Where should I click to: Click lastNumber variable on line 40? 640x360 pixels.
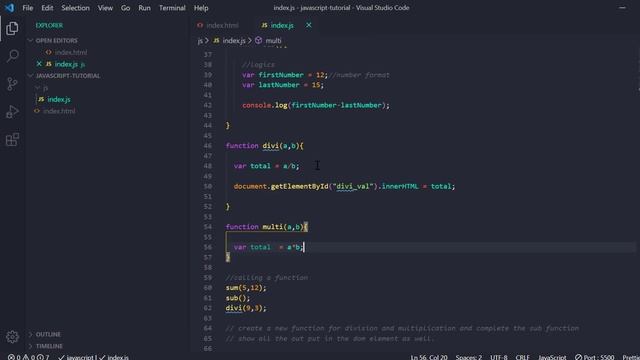[x=279, y=85]
